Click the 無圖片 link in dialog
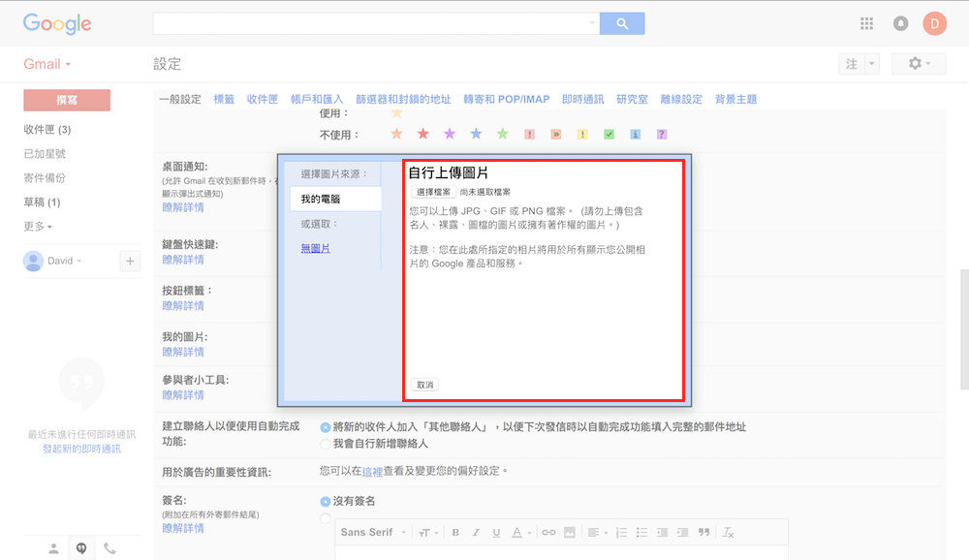This screenshot has height=560, width=969. [315, 249]
